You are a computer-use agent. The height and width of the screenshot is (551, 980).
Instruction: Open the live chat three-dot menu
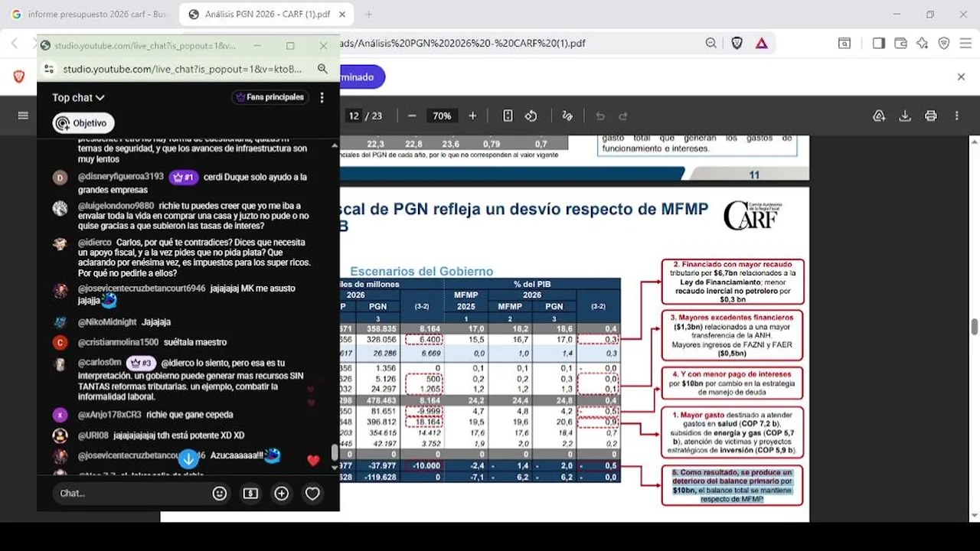[322, 97]
